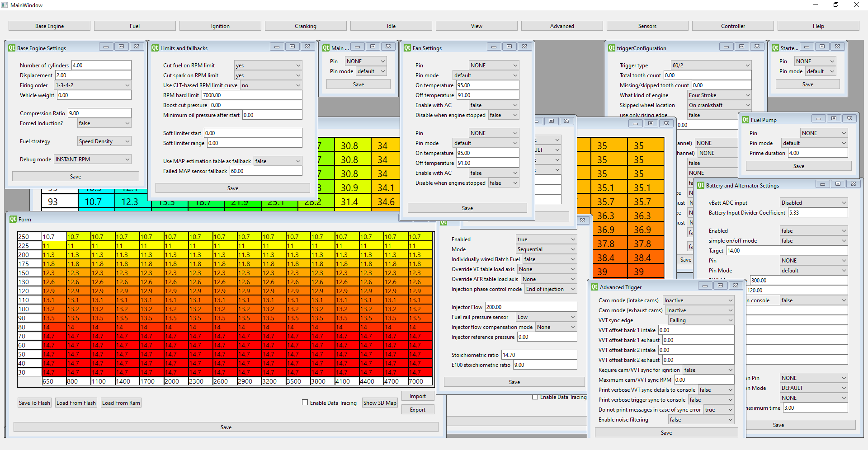
Task: Click the Compression Ratio field
Action: [x=99, y=113]
